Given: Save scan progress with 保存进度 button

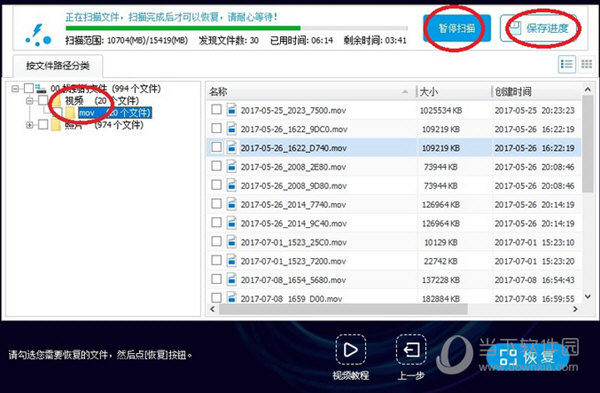Looking at the screenshot, I should point(539,28).
